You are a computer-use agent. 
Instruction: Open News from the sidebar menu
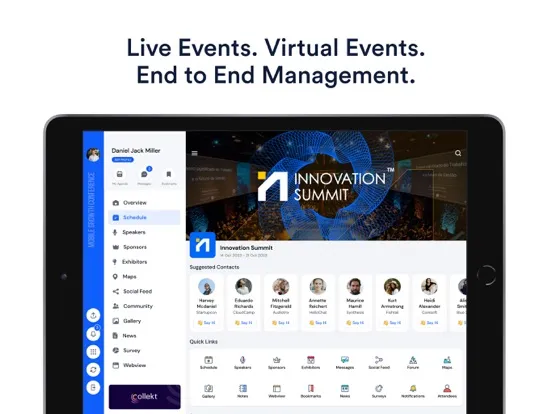click(144, 336)
